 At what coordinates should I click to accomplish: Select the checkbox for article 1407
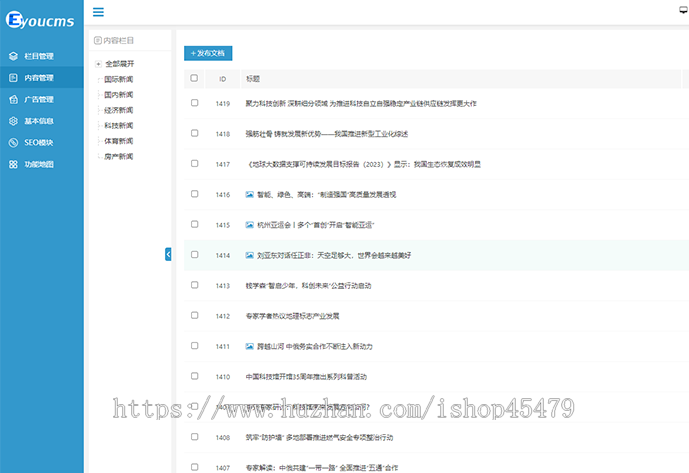(x=195, y=467)
